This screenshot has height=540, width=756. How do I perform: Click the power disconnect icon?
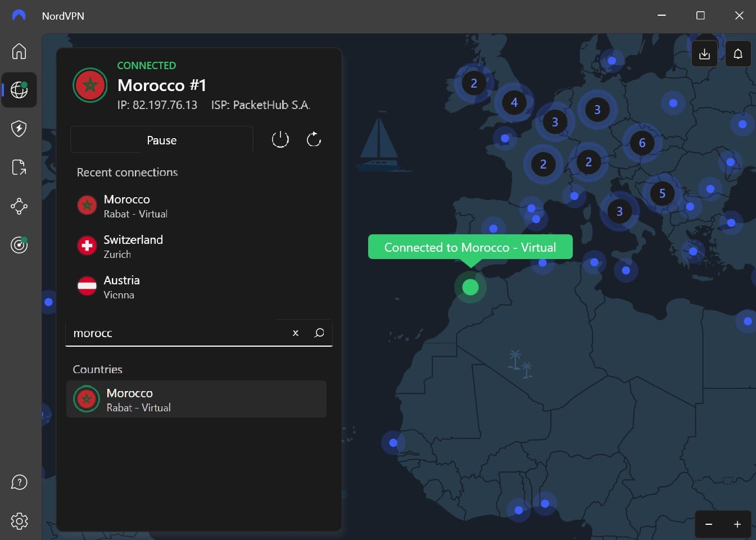coord(280,139)
